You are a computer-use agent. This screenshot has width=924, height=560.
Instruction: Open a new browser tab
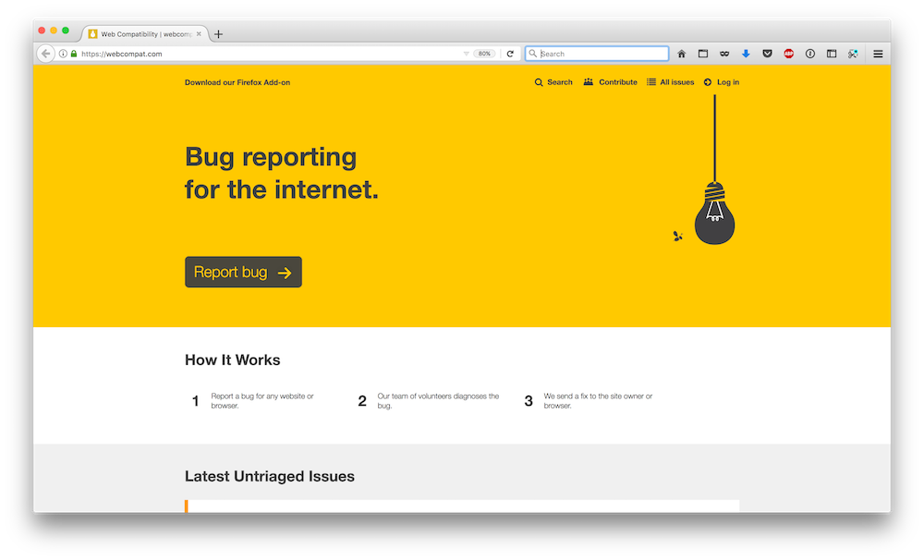coord(217,33)
